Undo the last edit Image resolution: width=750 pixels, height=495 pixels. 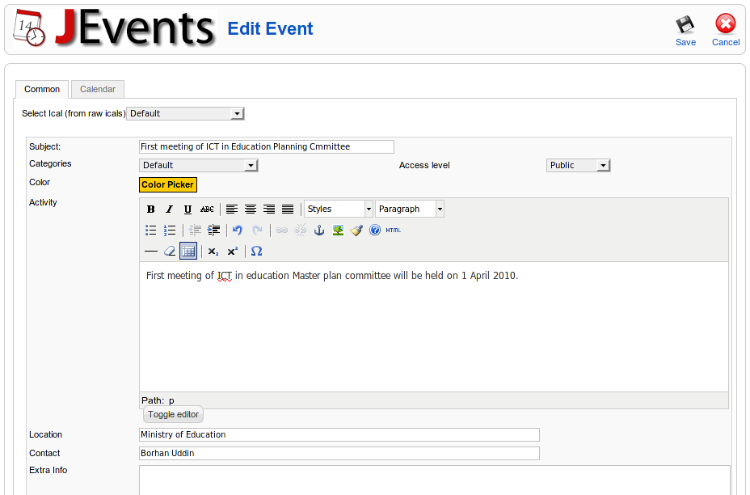pos(238,230)
